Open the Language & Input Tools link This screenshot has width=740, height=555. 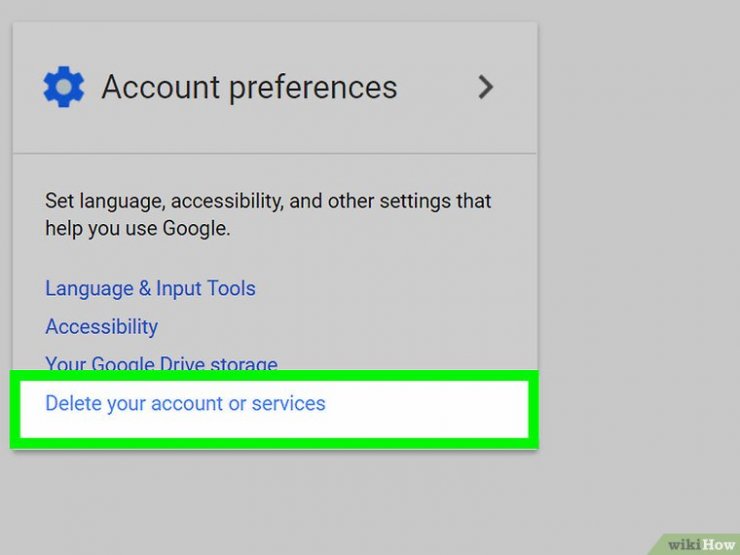150,288
